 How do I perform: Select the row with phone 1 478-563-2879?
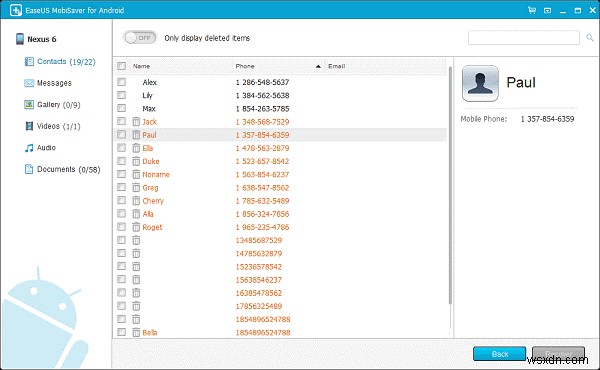point(280,148)
